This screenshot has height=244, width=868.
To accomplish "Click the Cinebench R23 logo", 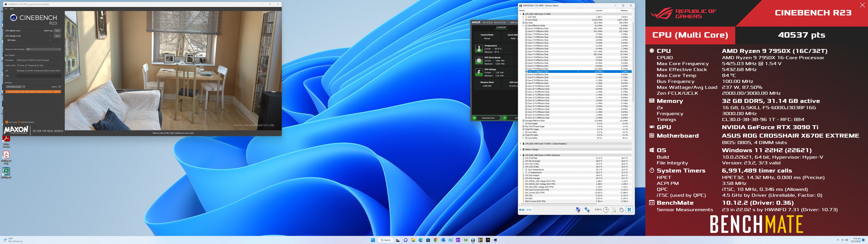I will tap(33, 19).
